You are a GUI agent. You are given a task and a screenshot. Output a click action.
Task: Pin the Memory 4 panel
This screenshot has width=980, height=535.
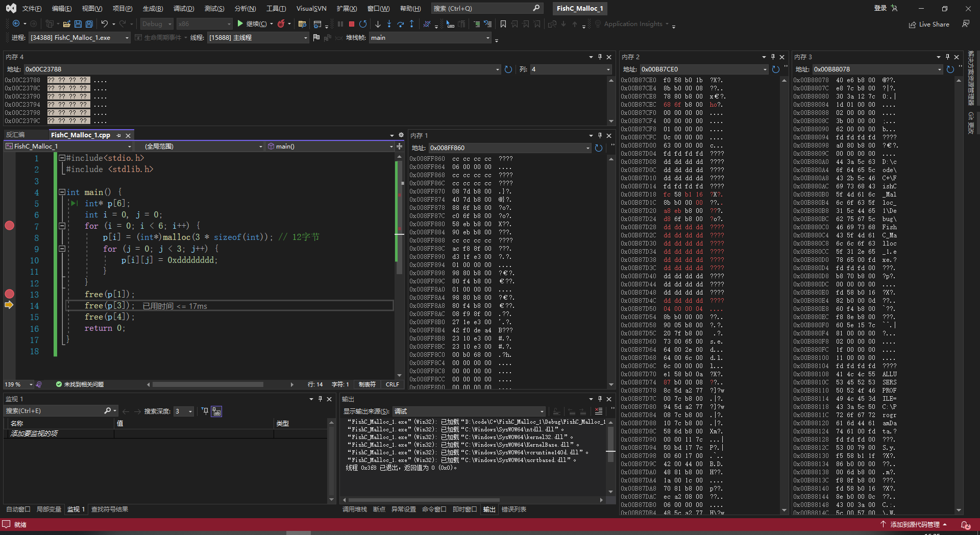tap(600, 57)
